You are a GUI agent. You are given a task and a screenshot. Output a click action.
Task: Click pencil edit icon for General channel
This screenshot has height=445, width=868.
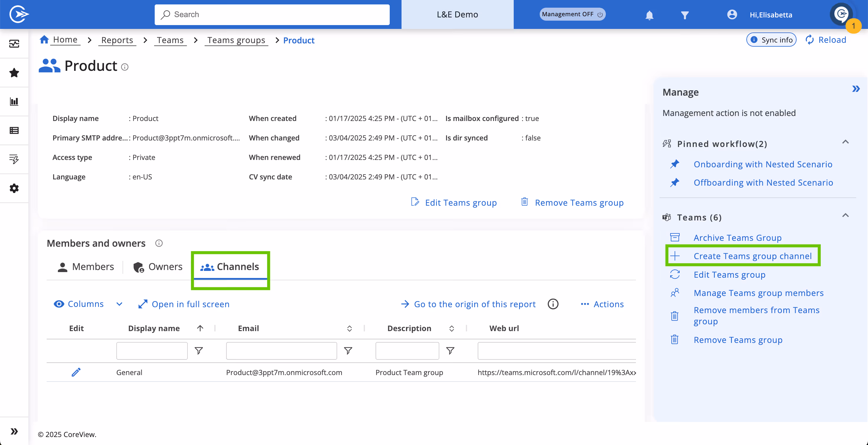point(76,372)
